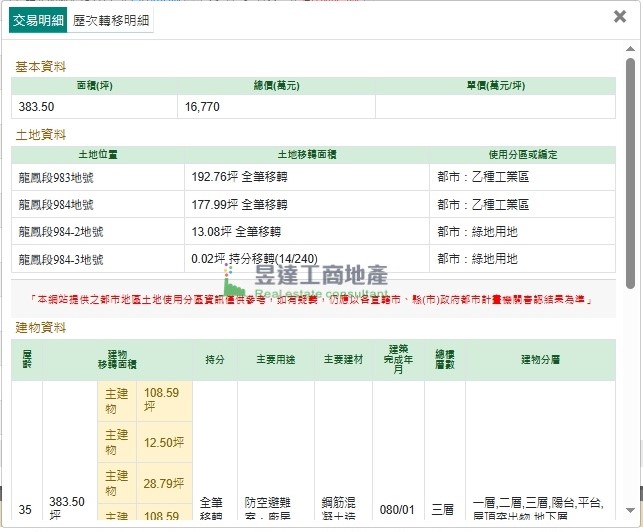Click the red zoning disclaimer notice
Viewport: 643px width, 532px height.
click(x=313, y=299)
